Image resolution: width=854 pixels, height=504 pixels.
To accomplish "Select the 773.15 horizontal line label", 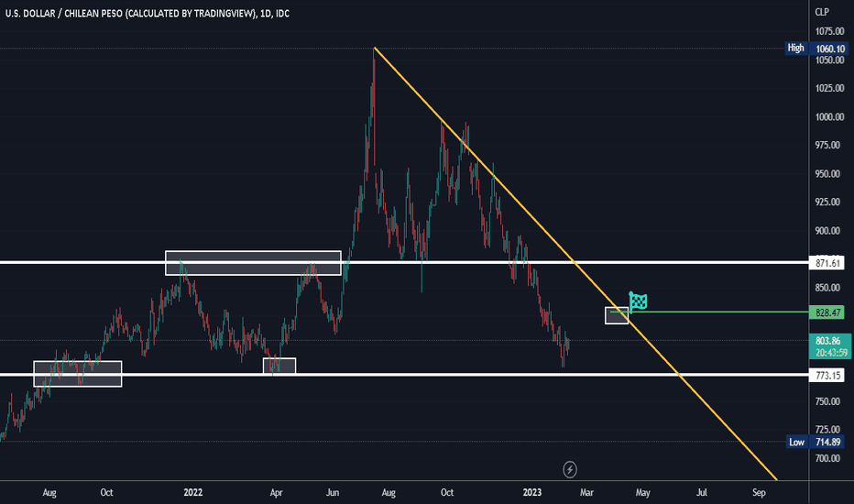I will click(827, 375).
